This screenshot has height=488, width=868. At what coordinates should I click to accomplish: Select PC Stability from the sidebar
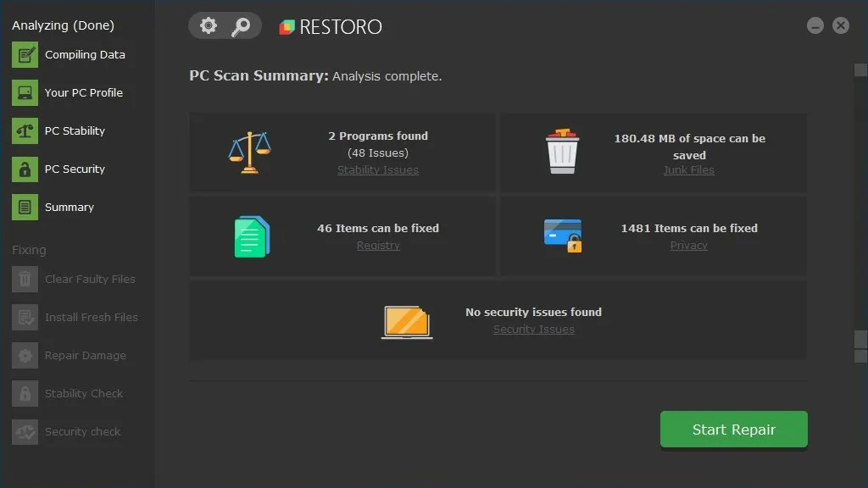coord(75,130)
